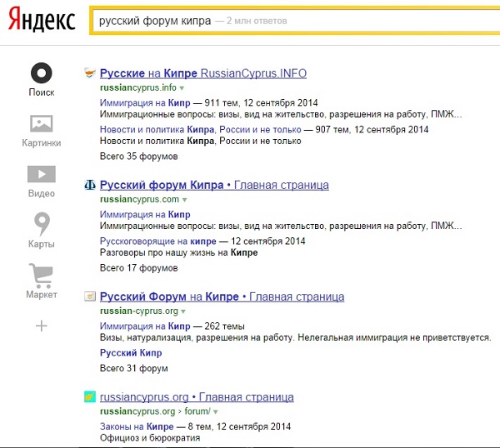
Task: Click favicon of Русский форум Кипра result
Action: pos(90,185)
